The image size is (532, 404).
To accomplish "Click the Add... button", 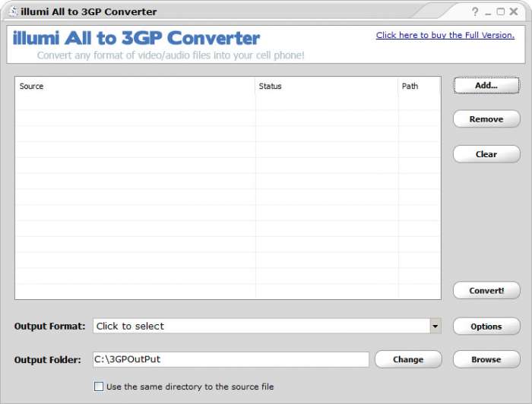I will (486, 85).
